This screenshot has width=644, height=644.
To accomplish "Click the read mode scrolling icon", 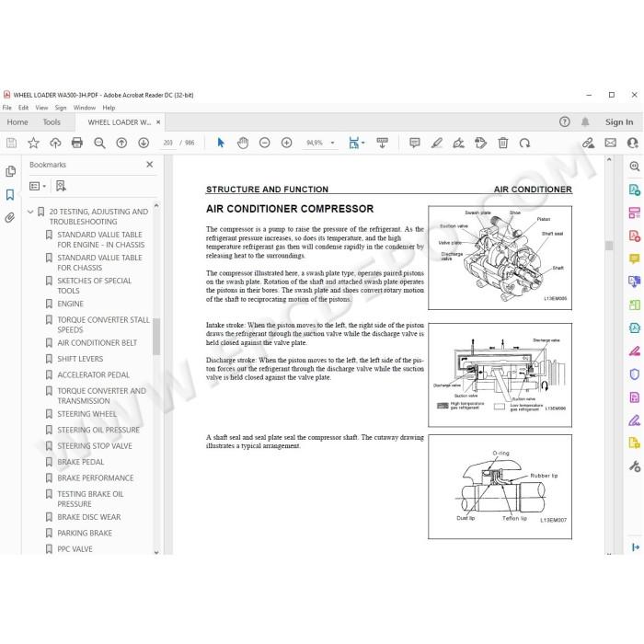I will click(x=383, y=143).
